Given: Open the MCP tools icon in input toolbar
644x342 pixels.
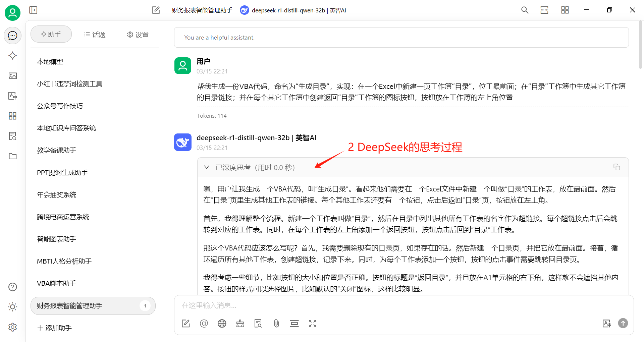Looking at the screenshot, I should coord(240,324).
